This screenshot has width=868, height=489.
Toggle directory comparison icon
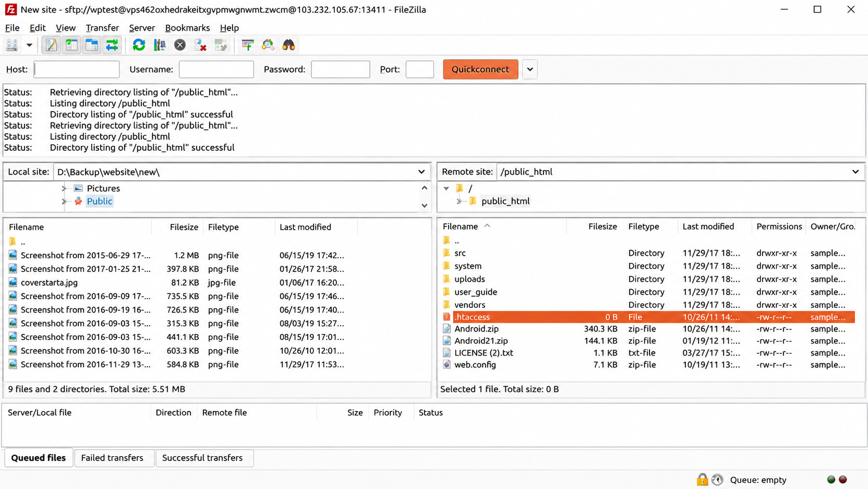[268, 45]
